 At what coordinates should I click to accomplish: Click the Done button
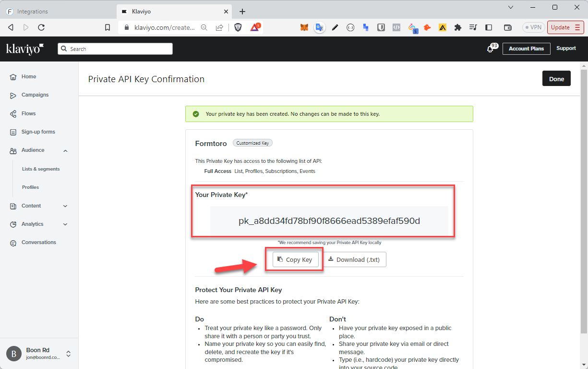click(x=556, y=79)
